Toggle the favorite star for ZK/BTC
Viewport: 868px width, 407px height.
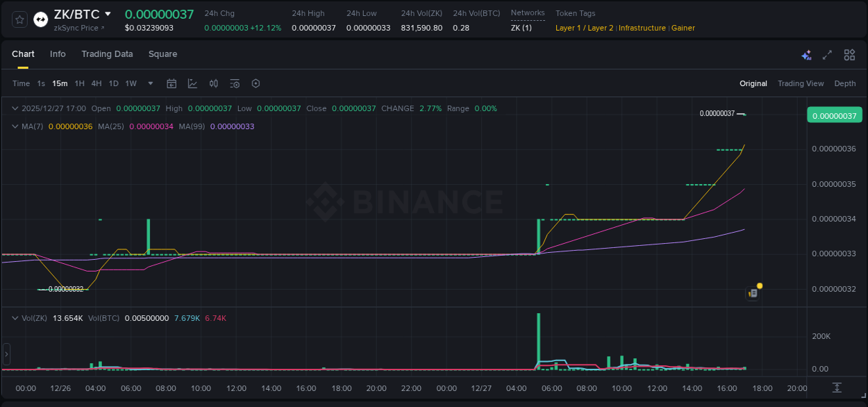point(18,19)
